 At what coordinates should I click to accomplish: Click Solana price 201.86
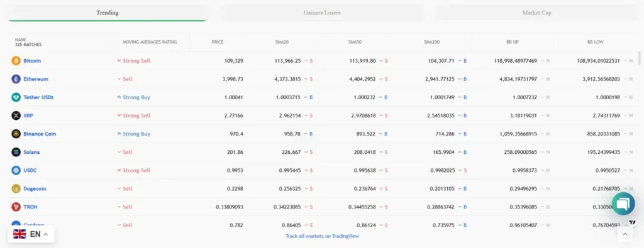235,152
